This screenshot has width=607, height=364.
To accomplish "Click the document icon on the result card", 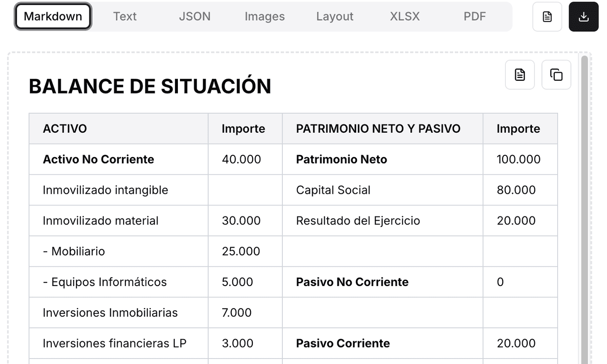I will 520,75.
